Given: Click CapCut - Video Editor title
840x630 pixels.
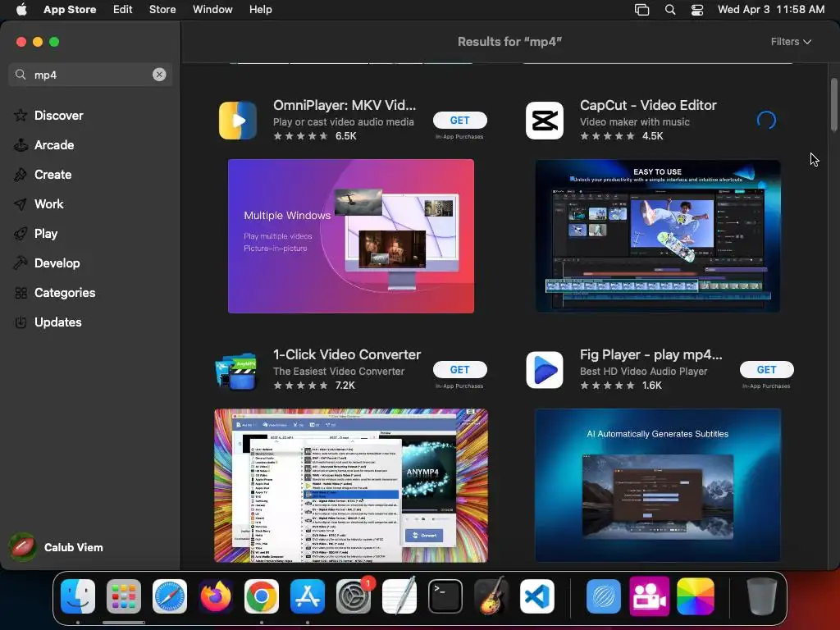Looking at the screenshot, I should point(648,105).
